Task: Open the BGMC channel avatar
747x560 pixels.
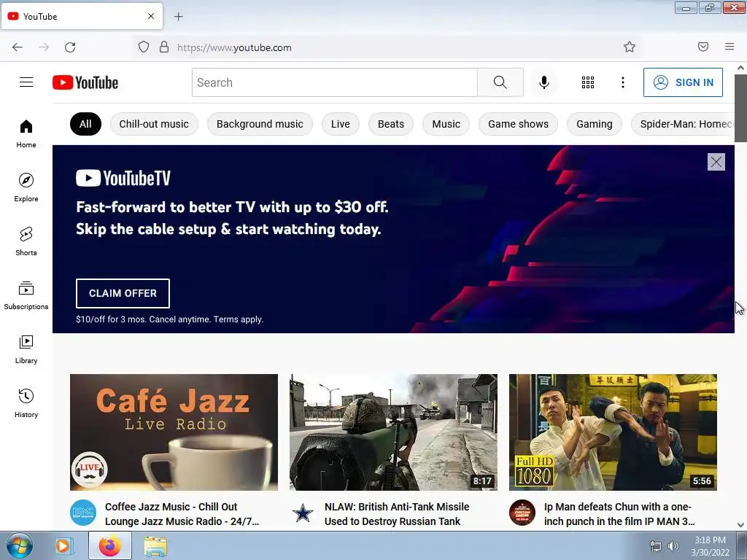Action: point(83,513)
